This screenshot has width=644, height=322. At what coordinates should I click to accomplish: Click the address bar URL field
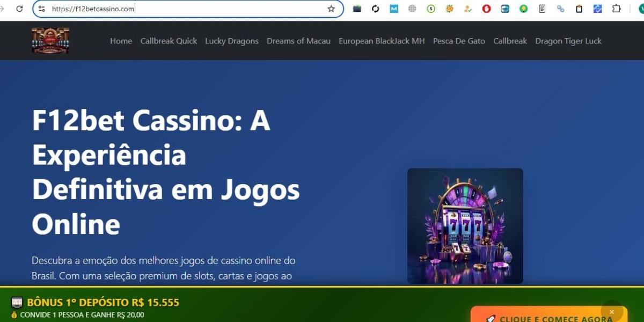coord(188,9)
